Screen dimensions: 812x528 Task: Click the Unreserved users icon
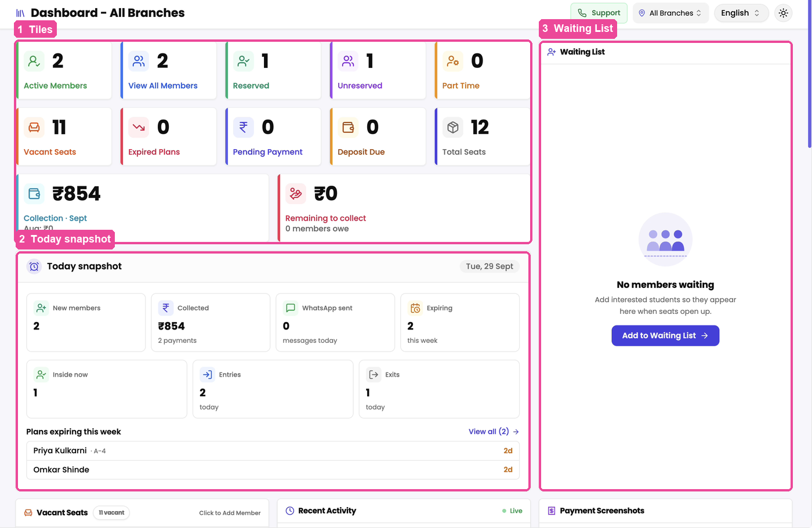pos(348,61)
